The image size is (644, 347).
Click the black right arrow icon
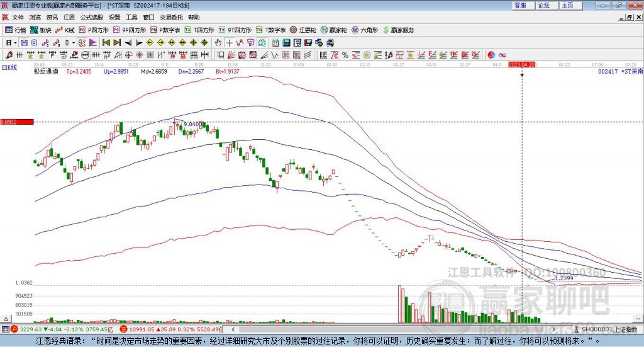139,43
